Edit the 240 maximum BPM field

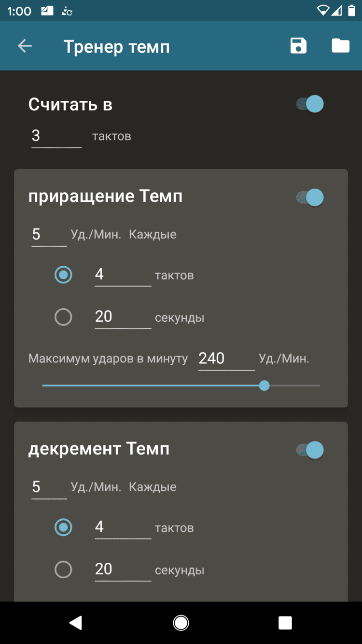click(226, 358)
